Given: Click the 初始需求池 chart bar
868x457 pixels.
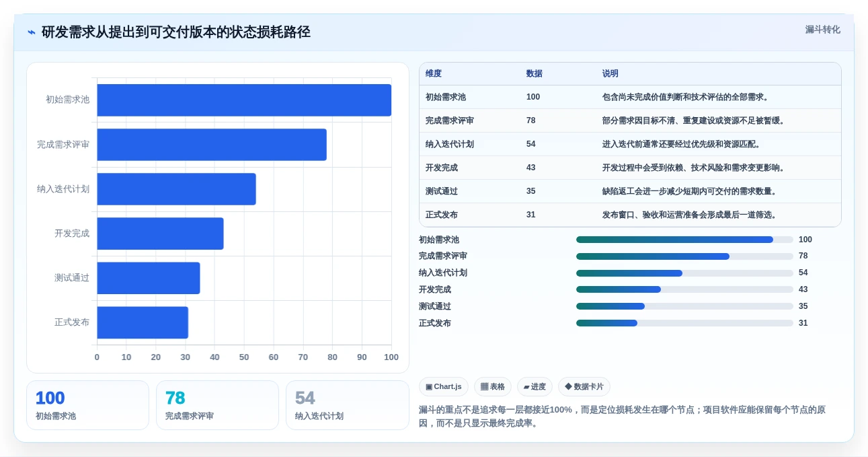Looking at the screenshot, I should [244, 100].
